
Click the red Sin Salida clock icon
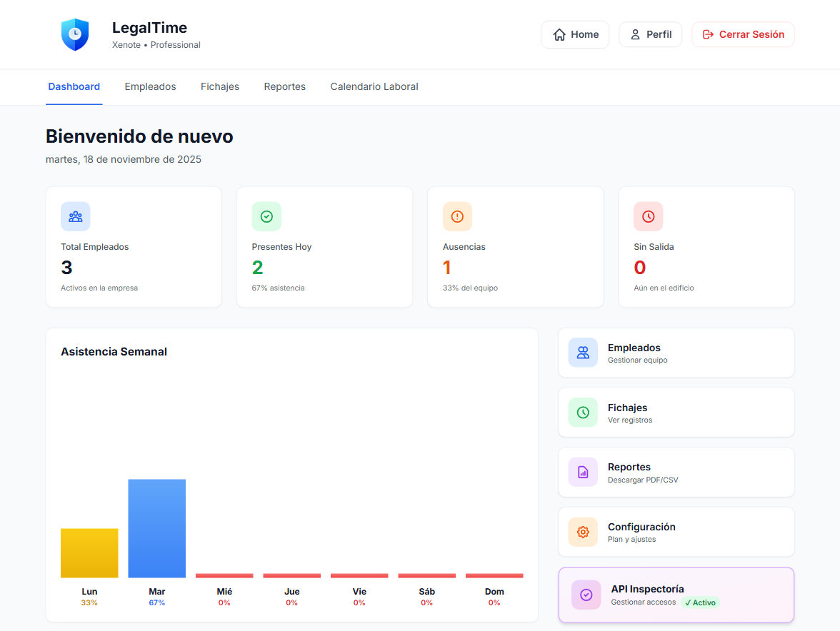pos(648,216)
